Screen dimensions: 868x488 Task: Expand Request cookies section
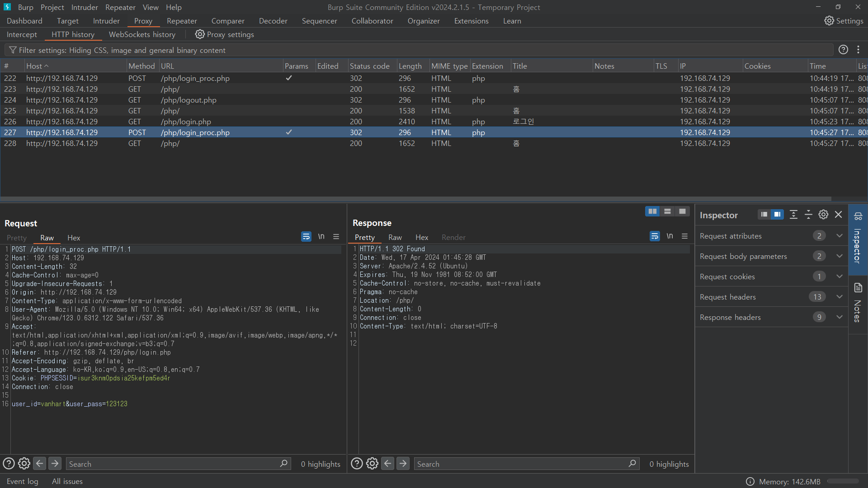pos(840,277)
